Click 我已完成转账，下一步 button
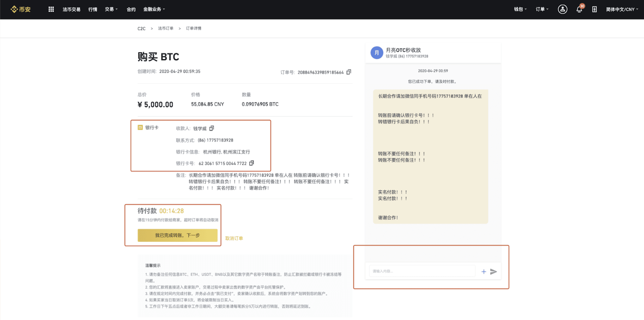The width and height of the screenshot is (644, 320). (178, 235)
